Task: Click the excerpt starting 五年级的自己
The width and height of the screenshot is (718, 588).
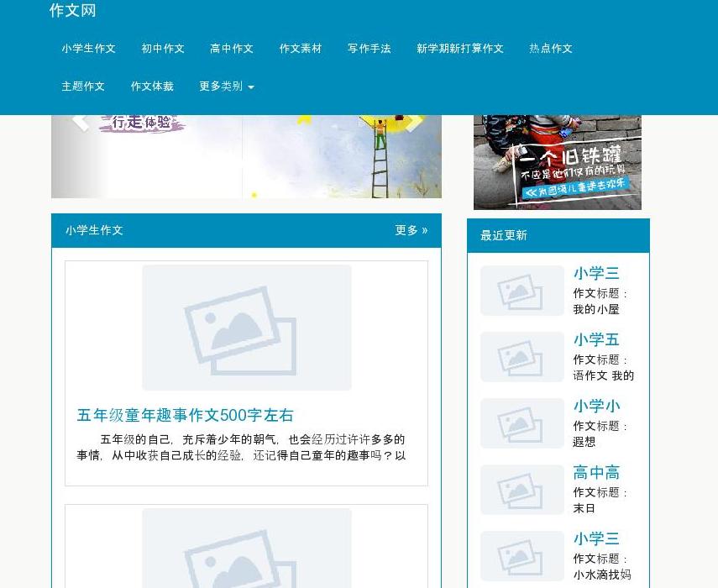Action: [241, 448]
